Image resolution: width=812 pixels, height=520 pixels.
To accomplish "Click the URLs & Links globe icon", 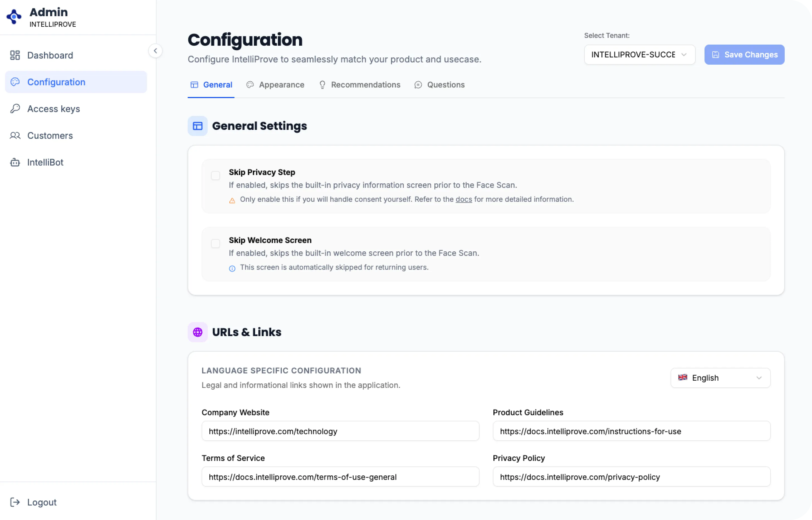I will click(x=197, y=332).
